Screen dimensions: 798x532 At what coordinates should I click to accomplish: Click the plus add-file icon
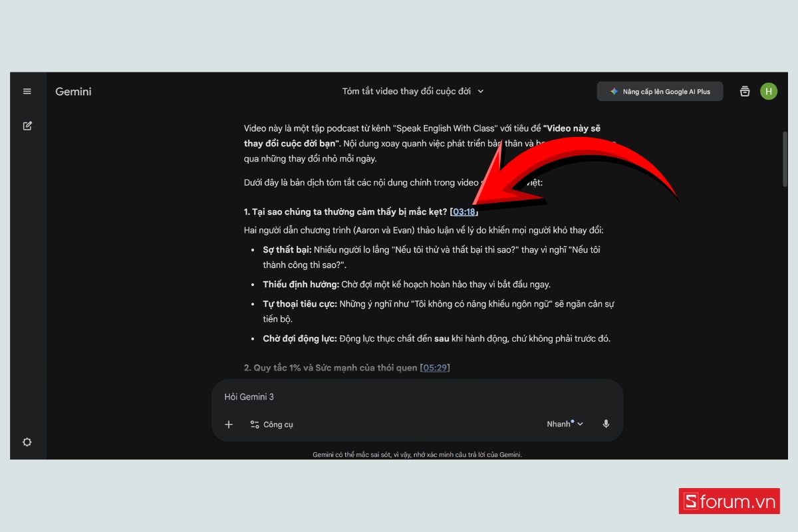click(x=229, y=424)
